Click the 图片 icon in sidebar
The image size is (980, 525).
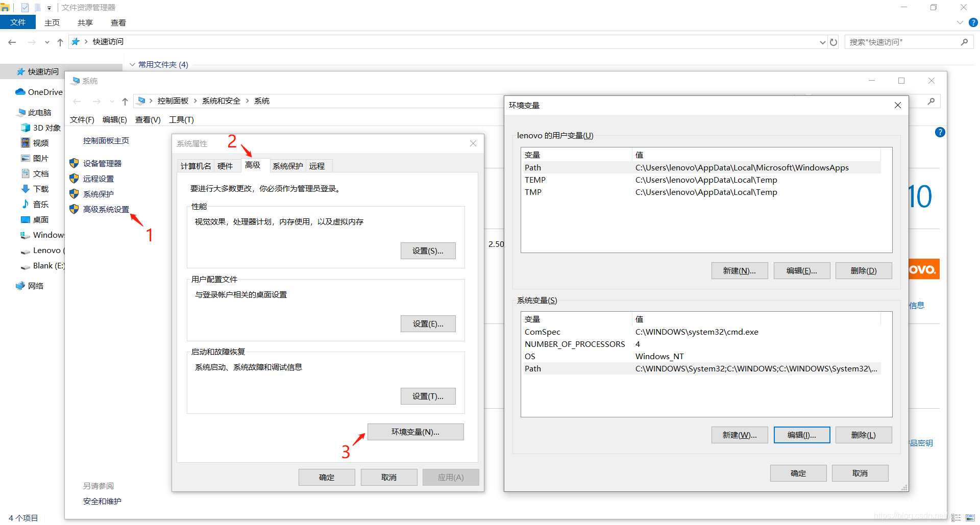coord(26,158)
